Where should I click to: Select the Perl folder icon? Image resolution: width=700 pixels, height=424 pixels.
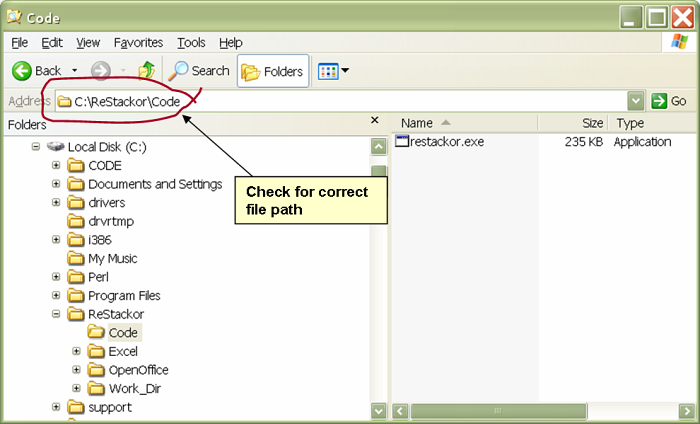click(75, 277)
